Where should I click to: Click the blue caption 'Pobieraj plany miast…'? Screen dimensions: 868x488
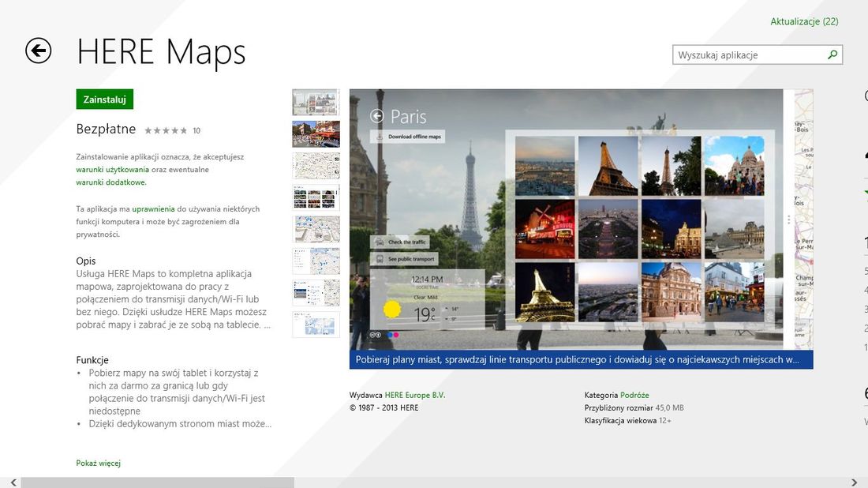tap(582, 359)
